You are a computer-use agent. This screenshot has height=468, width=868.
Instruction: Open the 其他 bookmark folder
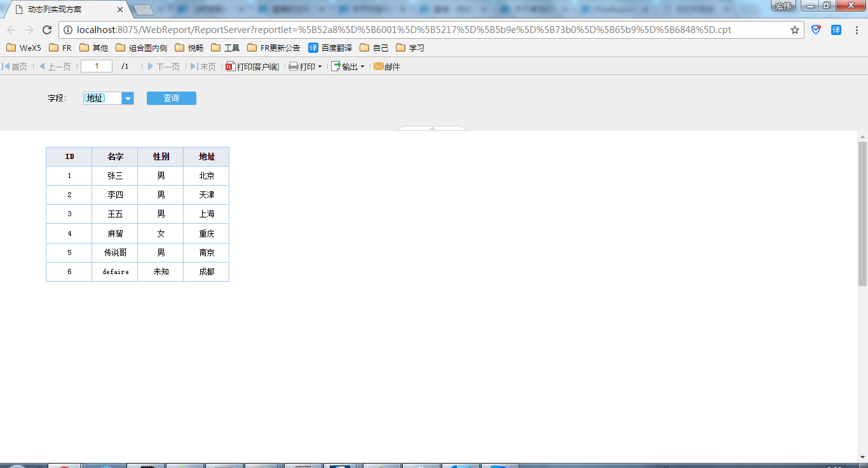[x=93, y=48]
